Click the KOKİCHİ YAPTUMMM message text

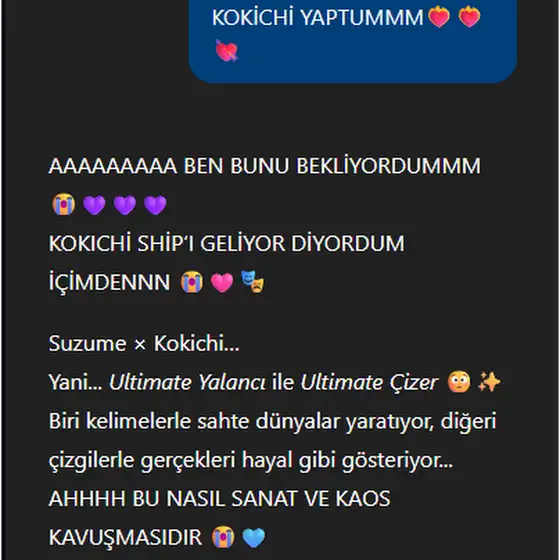[x=318, y=18]
